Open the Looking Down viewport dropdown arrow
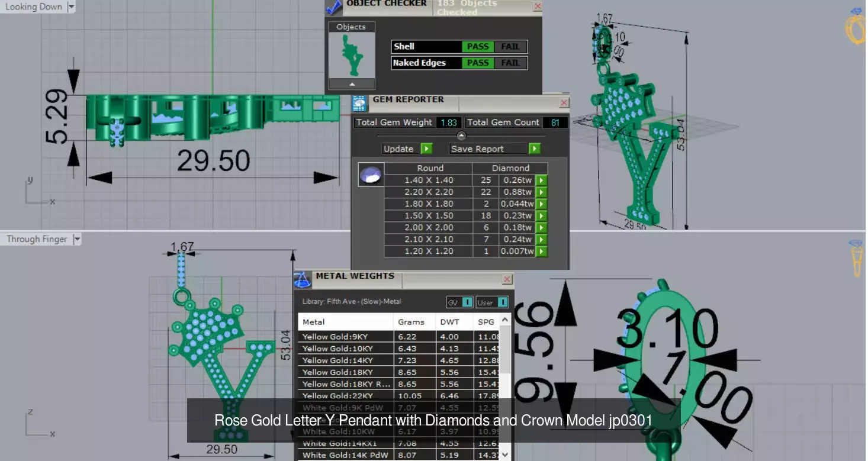Screen dimensions: 868x461 pos(72,7)
